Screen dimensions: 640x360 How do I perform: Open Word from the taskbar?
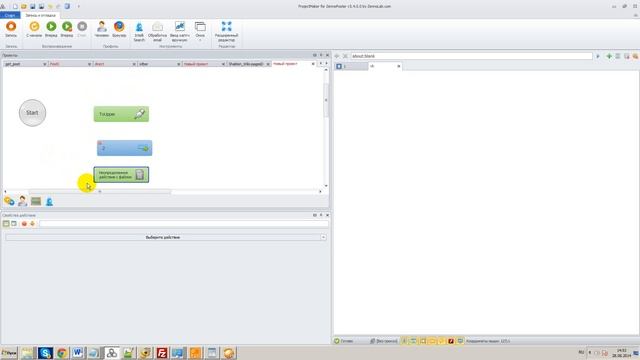78,353
